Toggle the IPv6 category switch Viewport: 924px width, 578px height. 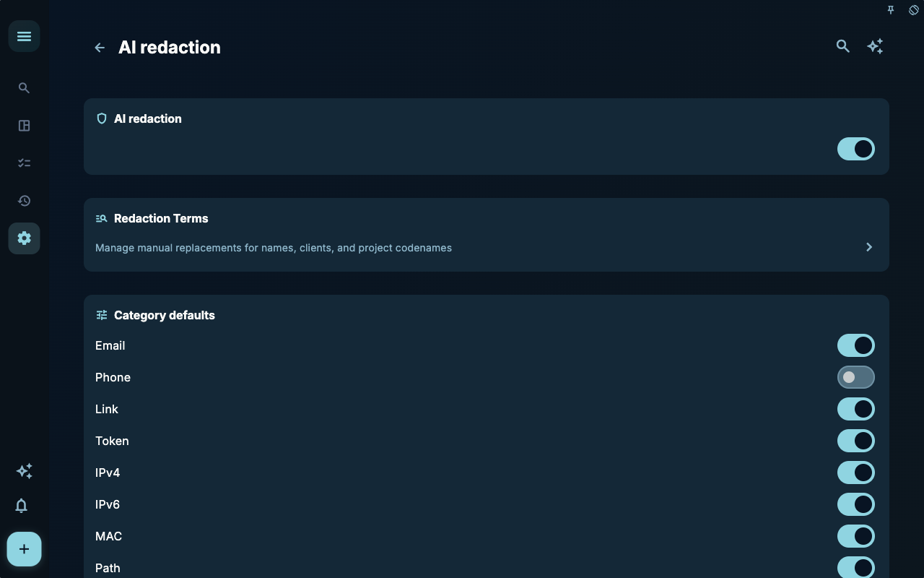coord(856,504)
